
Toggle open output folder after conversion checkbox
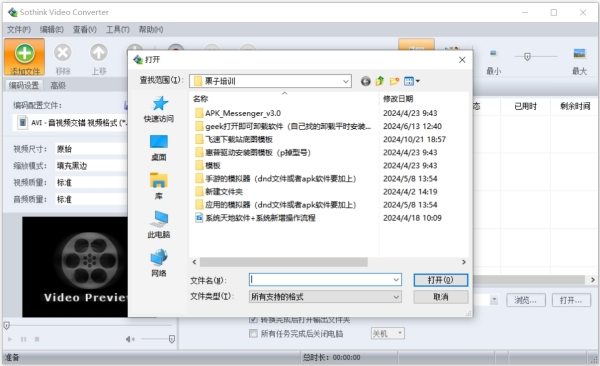point(253,319)
